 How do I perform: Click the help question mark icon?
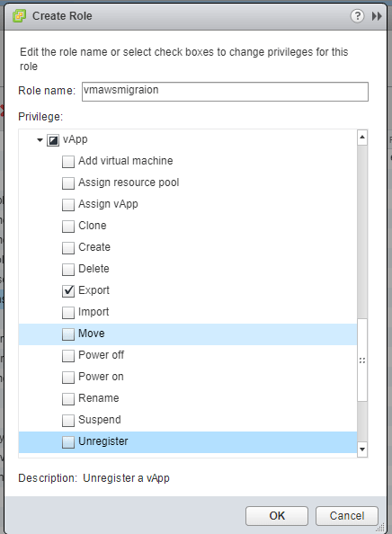[x=357, y=16]
